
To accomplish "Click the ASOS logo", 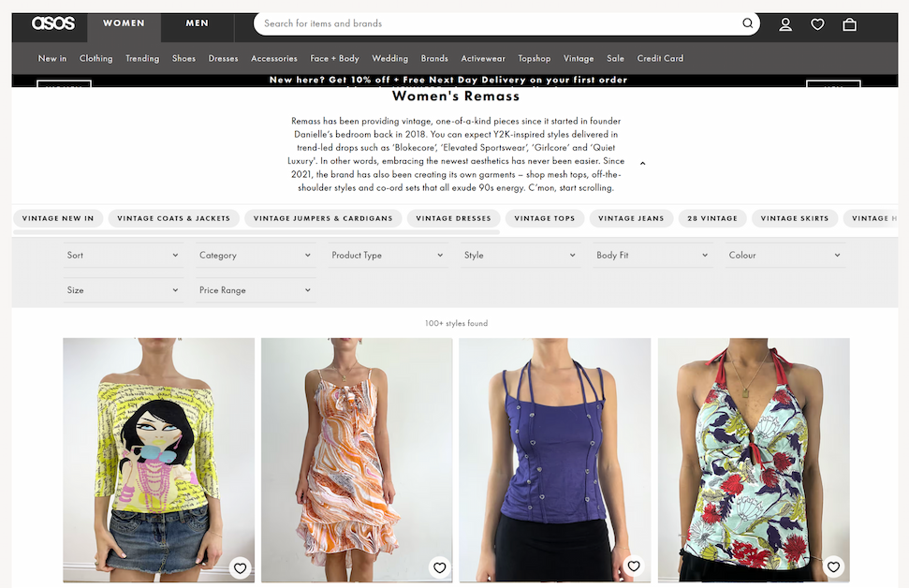I will [x=52, y=23].
